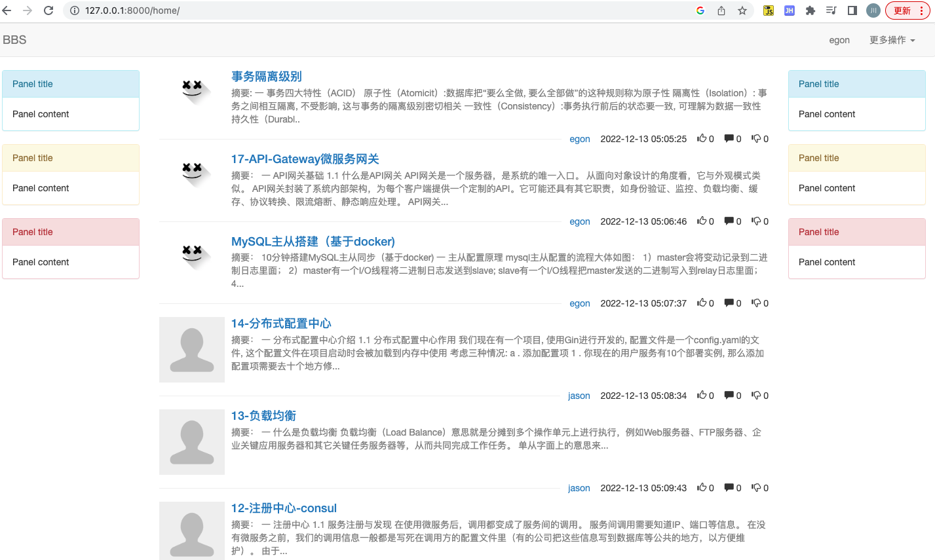Click thumbs-up icon on 事务隔离级别 article

click(x=702, y=139)
